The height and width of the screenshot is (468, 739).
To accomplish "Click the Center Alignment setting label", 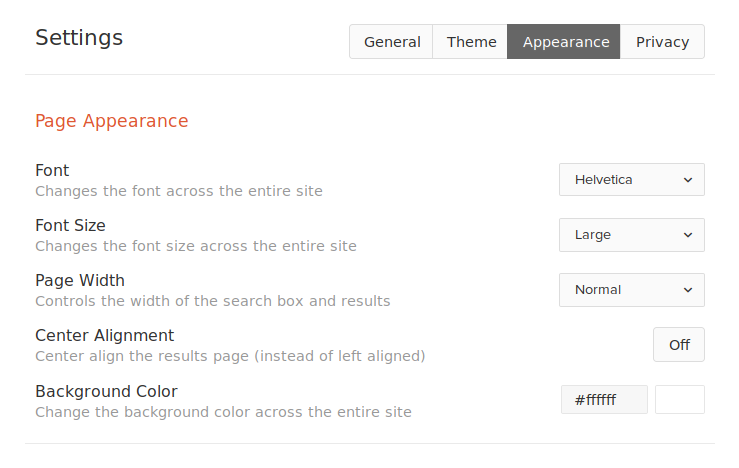I will click(104, 335).
